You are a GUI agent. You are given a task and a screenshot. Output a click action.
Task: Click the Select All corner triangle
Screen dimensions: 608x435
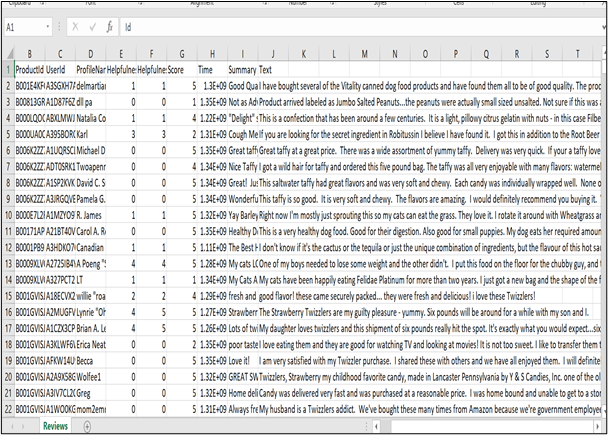[x=9, y=54]
